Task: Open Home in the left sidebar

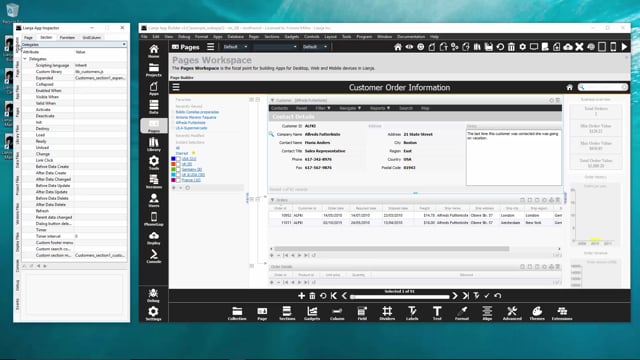Action: 153,51
